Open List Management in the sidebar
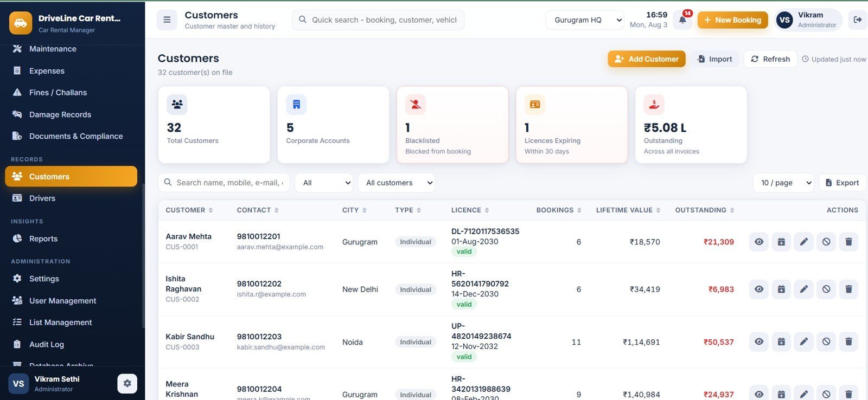 [71, 322]
